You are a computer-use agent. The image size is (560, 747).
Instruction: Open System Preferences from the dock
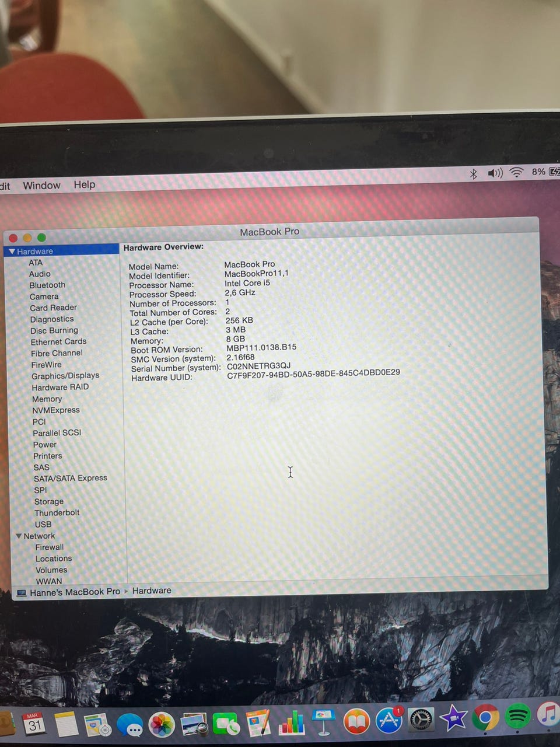pos(421,720)
